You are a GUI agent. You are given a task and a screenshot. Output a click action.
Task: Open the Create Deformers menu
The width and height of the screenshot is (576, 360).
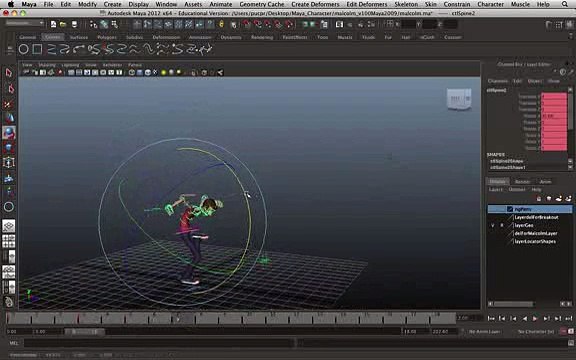coord(315,4)
